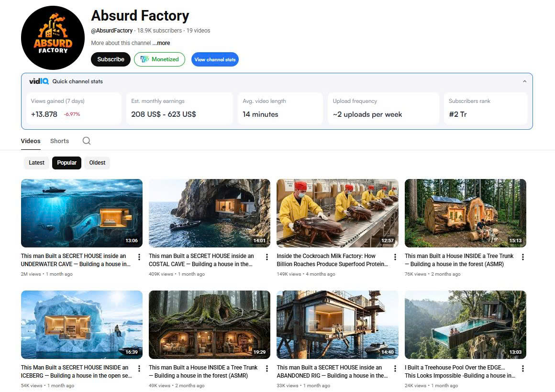Viewport: 555px width, 392px height.
Task: Select the Popular sort filter
Action: pyautogui.click(x=67, y=163)
